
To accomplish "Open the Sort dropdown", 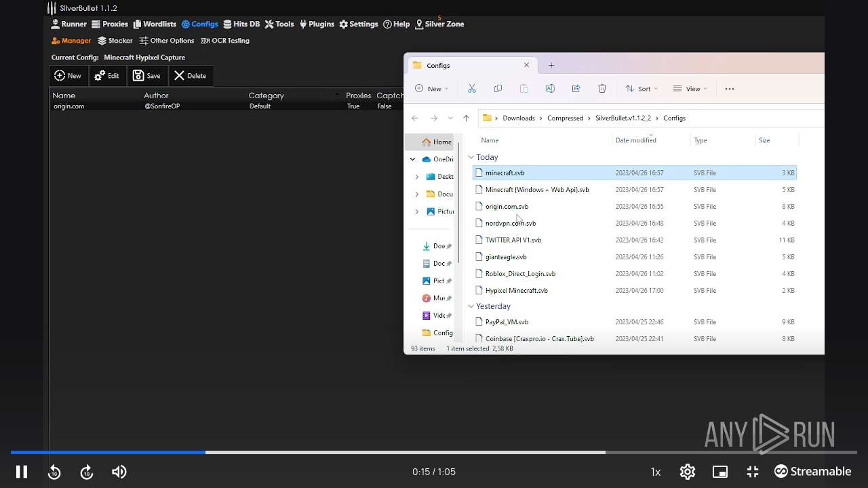I will pyautogui.click(x=641, y=89).
